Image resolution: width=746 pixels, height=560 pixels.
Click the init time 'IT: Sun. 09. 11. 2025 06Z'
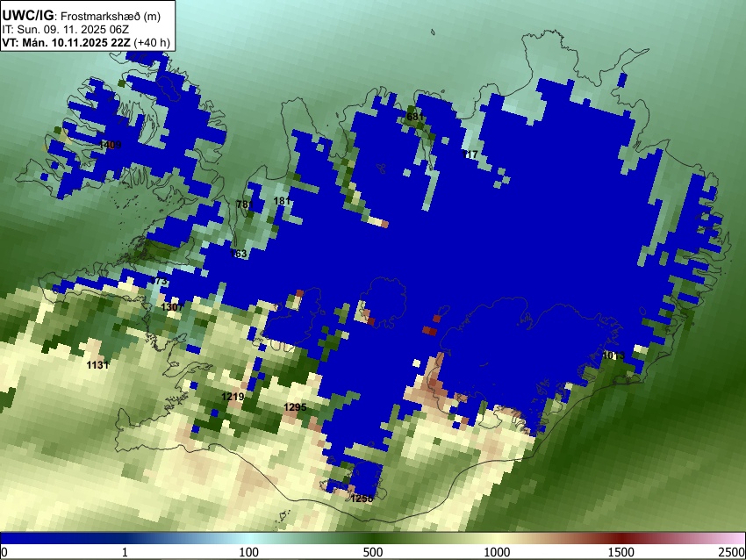(x=65, y=30)
